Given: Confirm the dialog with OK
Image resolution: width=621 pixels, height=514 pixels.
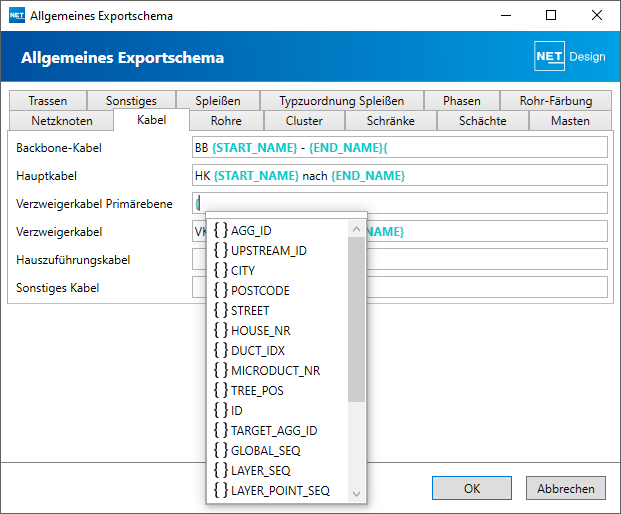Looking at the screenshot, I should tap(472, 489).
